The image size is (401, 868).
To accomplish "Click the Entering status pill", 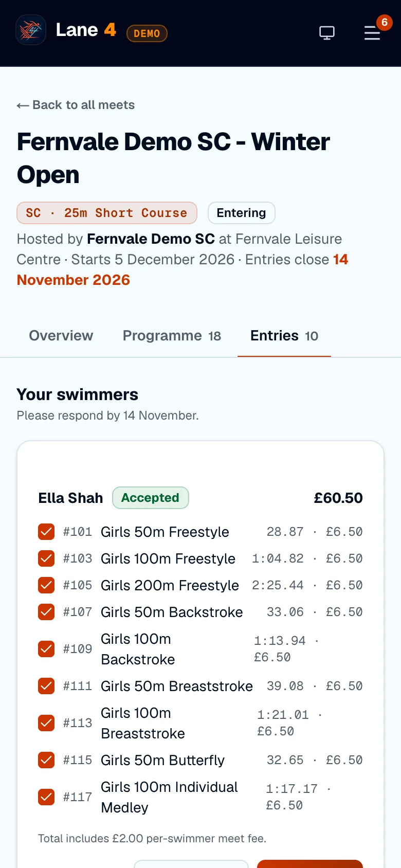I will click(242, 213).
